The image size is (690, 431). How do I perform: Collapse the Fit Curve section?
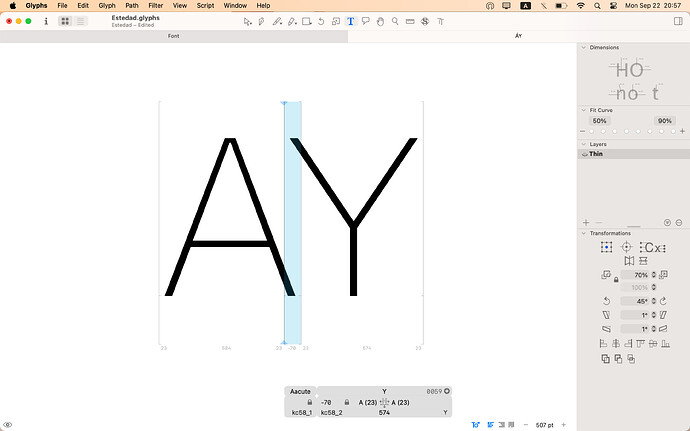(x=585, y=109)
